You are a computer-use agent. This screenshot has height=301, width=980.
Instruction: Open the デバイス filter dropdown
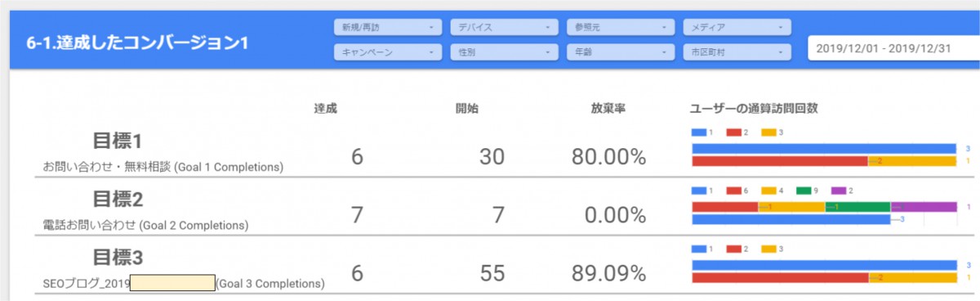click(504, 27)
